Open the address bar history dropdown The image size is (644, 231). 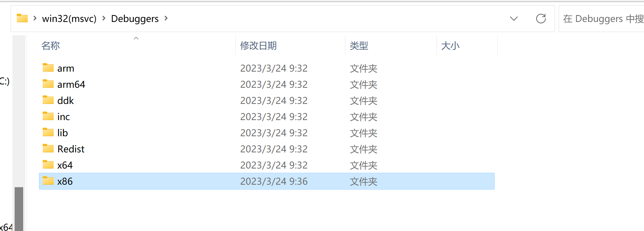tap(514, 19)
